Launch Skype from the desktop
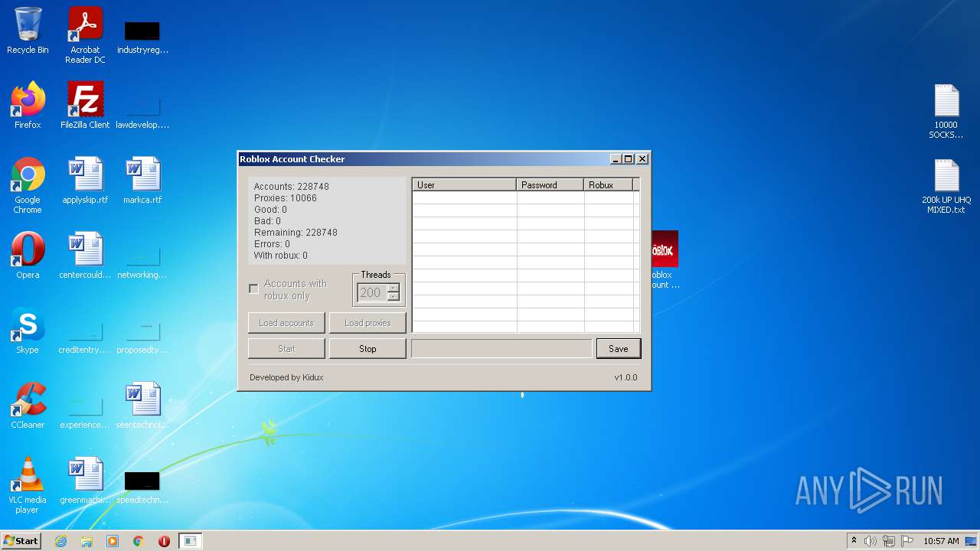The width and height of the screenshot is (980, 551). click(28, 330)
